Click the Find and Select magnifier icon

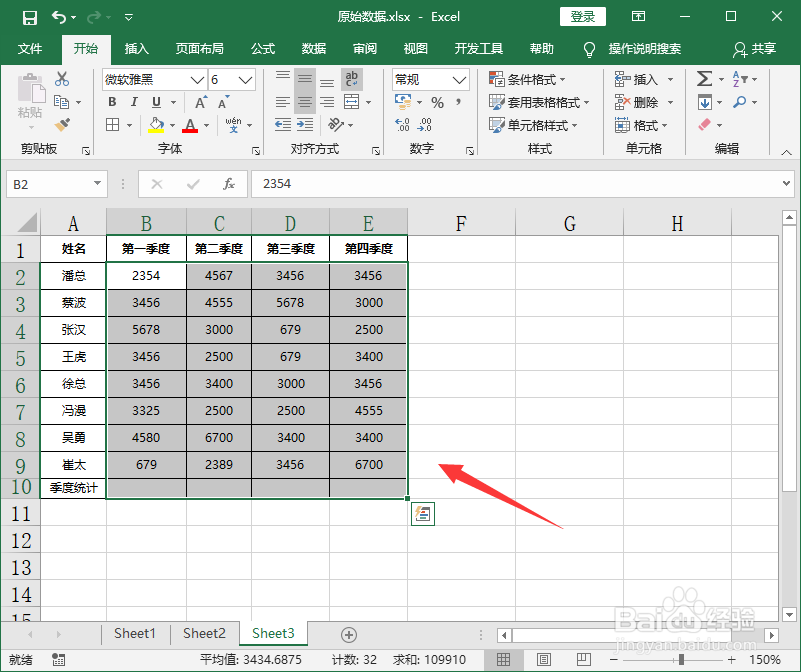tap(739, 102)
